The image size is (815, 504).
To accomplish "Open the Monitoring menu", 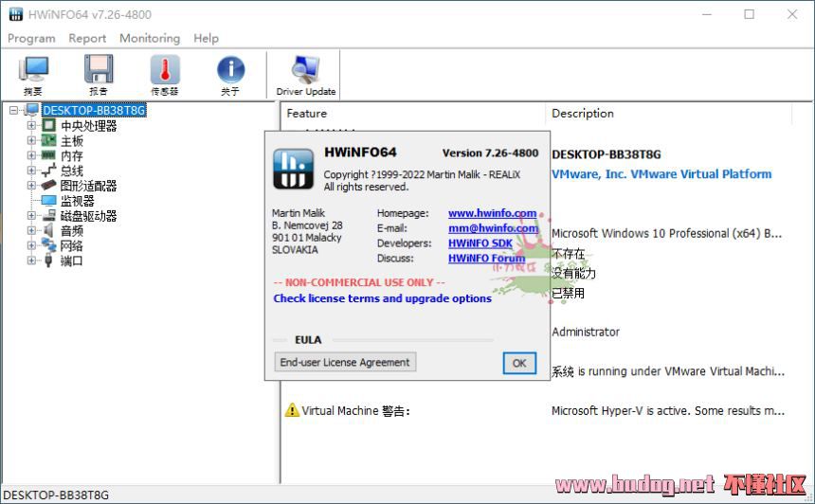I will (x=149, y=38).
